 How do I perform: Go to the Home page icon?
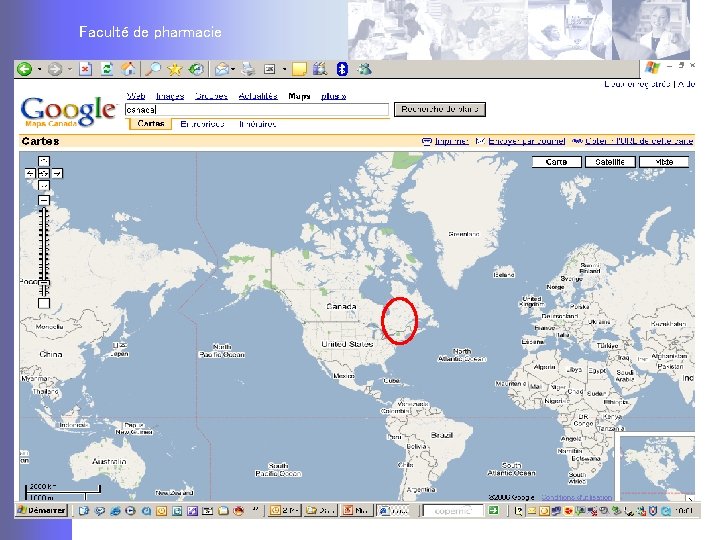click(x=129, y=69)
